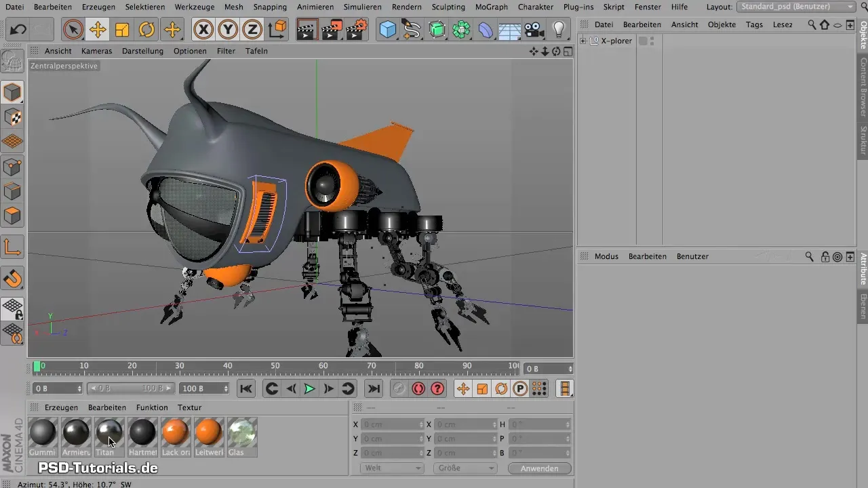868x488 pixels.
Task: Switch the coordinate system icon
Action: 277,30
